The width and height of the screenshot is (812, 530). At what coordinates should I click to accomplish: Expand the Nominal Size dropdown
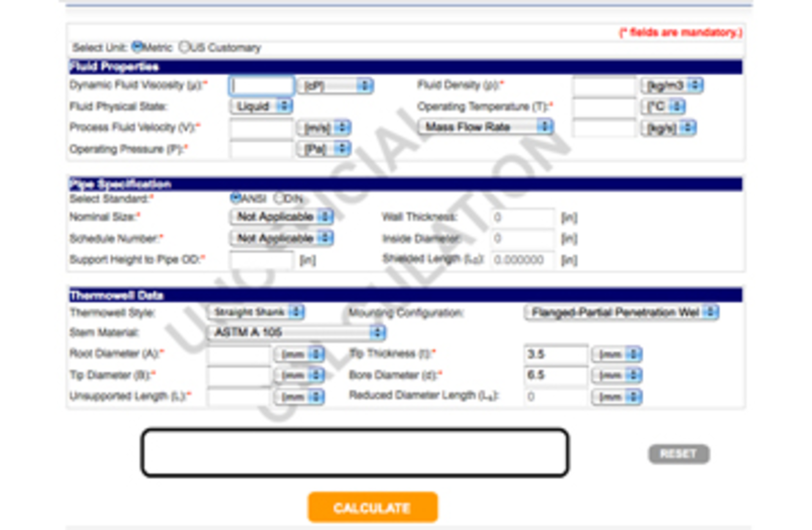point(282,217)
